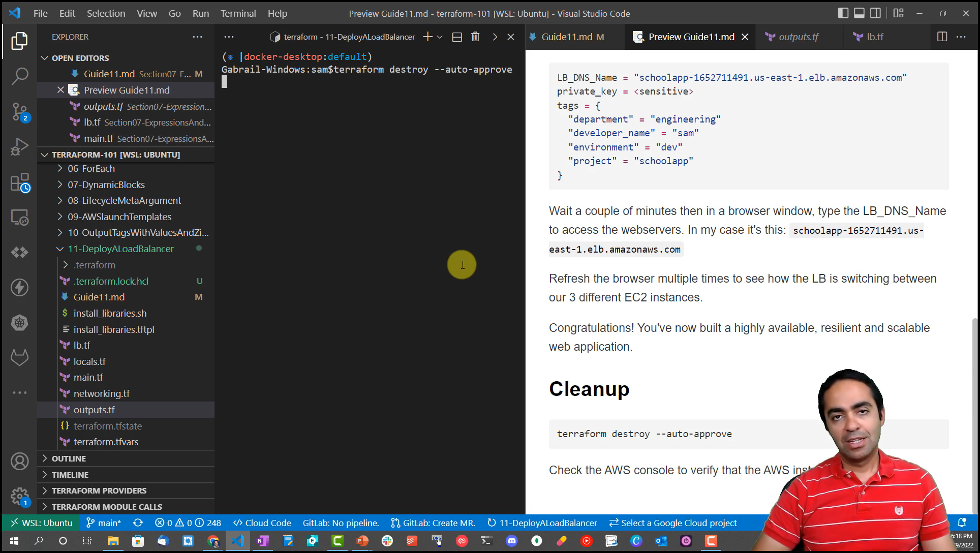Viewport: 980px width, 553px height.
Task: Close the Preview Guide11.md tab
Action: click(x=745, y=37)
